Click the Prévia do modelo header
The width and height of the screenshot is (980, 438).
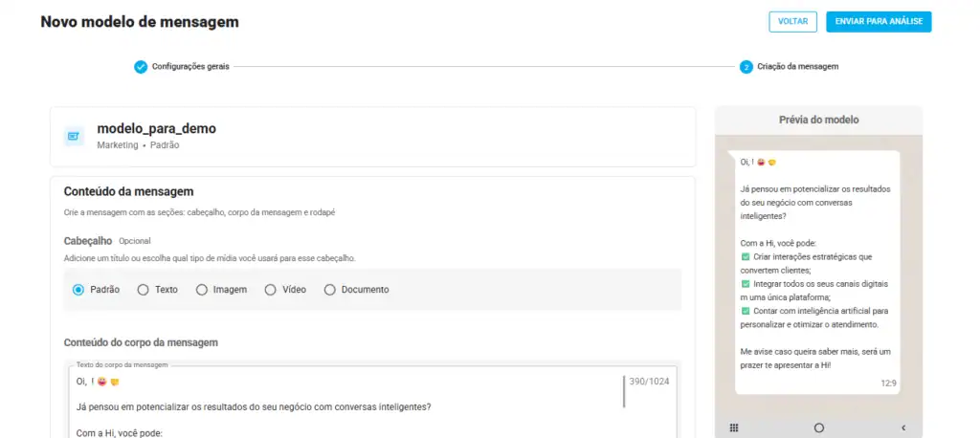pos(818,120)
